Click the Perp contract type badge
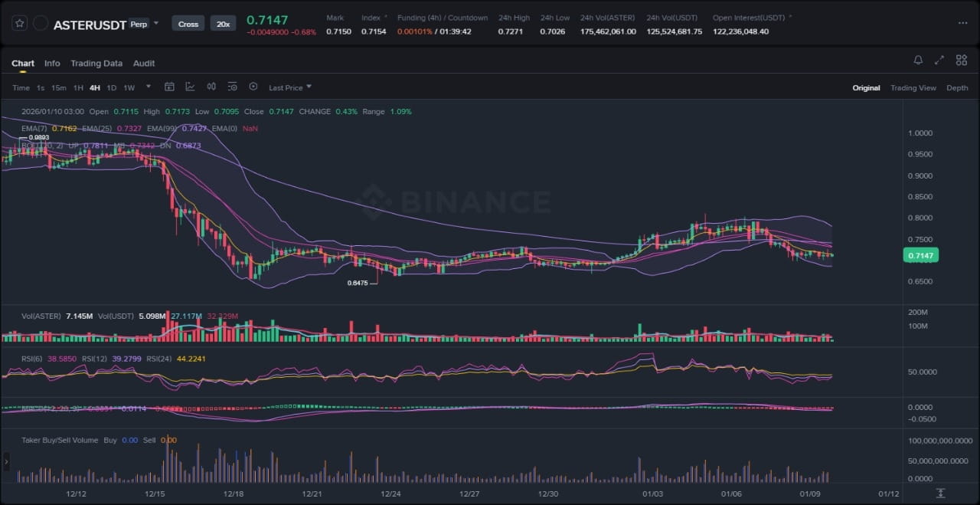This screenshot has height=505, width=980. (x=139, y=24)
